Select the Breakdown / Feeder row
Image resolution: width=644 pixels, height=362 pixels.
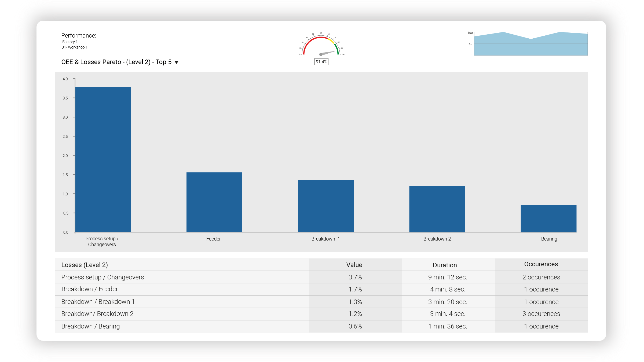(x=321, y=289)
